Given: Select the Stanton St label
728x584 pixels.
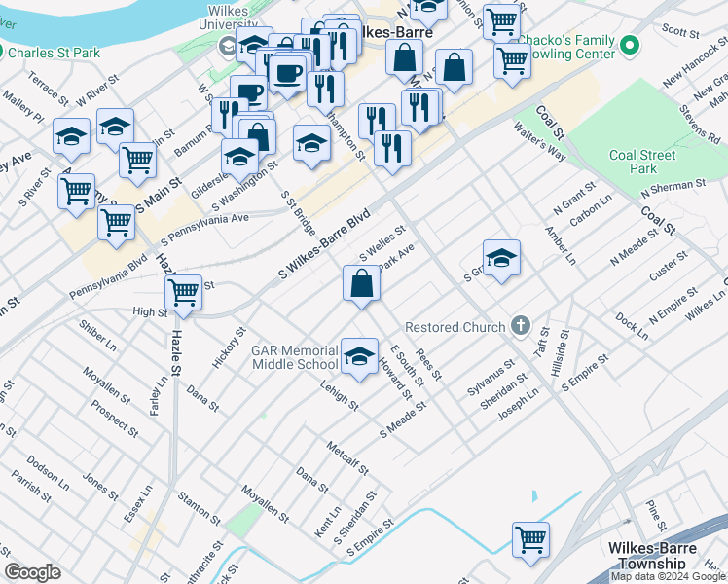Looking at the screenshot, I should coord(200,508).
